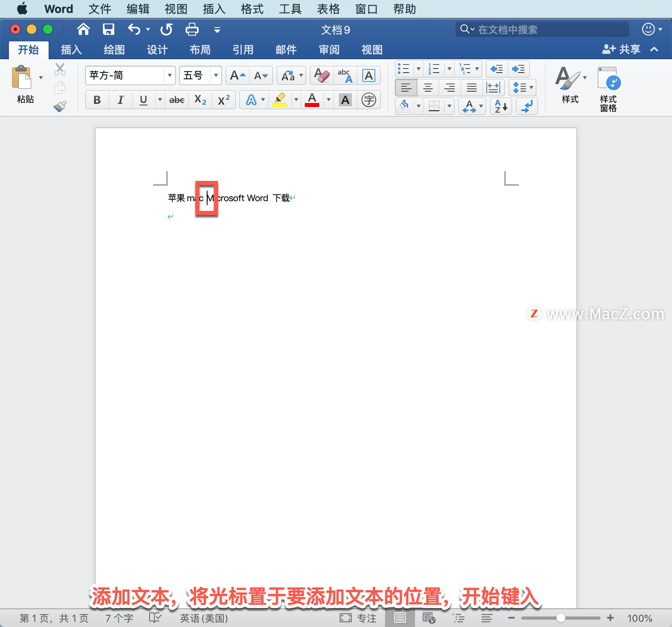The height and width of the screenshot is (627, 672).
Task: Print the document using printer icon
Action: click(192, 29)
